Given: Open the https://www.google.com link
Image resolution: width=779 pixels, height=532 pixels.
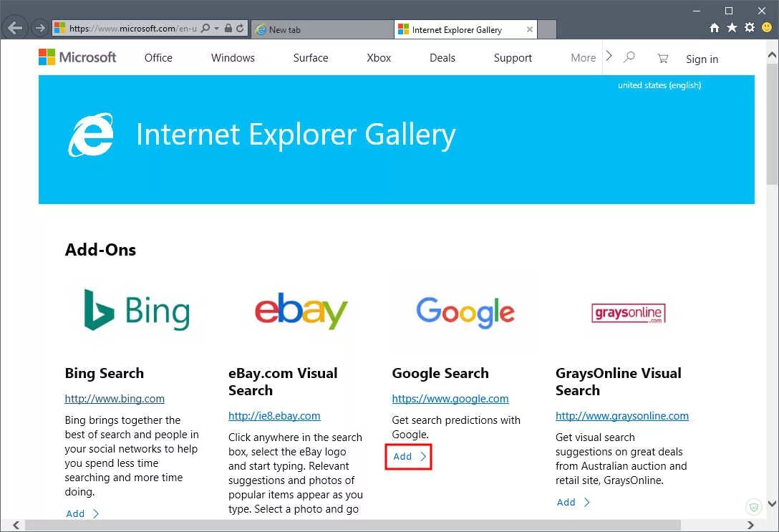Looking at the screenshot, I should click(x=450, y=398).
